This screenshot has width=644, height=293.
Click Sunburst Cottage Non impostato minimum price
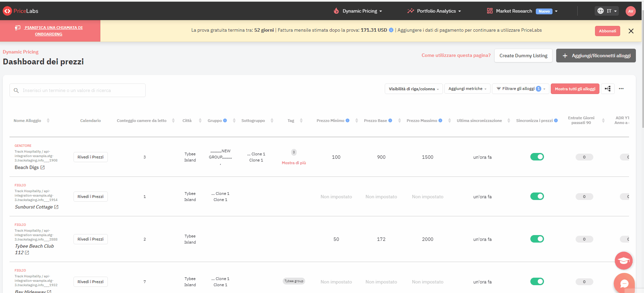tap(336, 197)
